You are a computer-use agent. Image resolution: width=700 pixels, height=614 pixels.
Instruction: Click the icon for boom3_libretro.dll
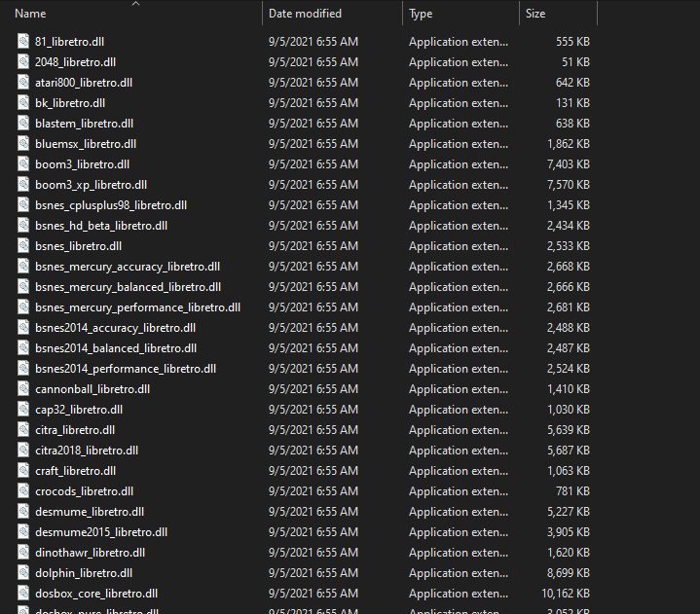tap(23, 164)
